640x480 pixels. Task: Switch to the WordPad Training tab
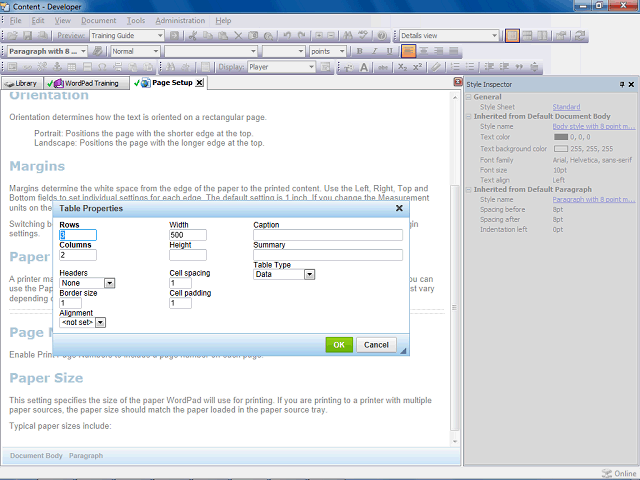(87, 83)
